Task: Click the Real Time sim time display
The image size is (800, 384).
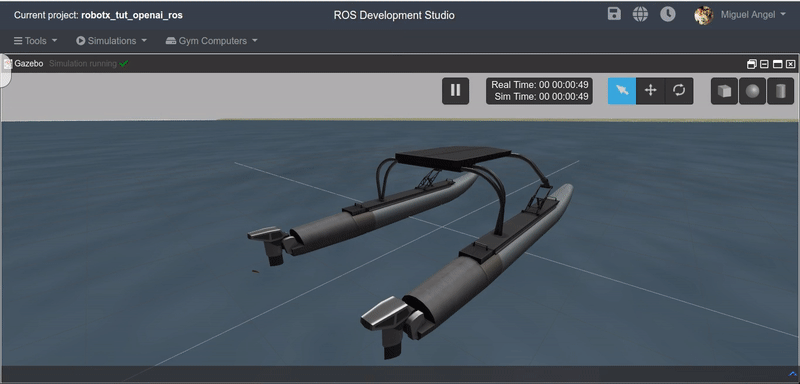Action: tap(539, 91)
